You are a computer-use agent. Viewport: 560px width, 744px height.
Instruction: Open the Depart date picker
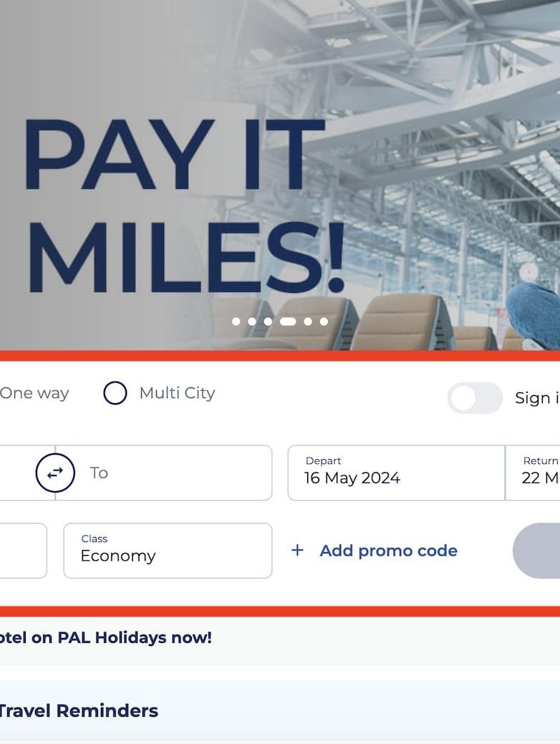pyautogui.click(x=396, y=473)
